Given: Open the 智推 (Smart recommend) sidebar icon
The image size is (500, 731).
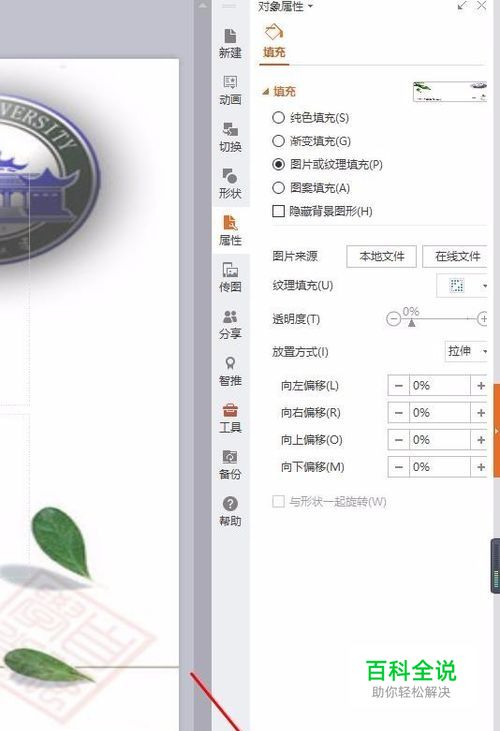Looking at the screenshot, I should point(230,372).
